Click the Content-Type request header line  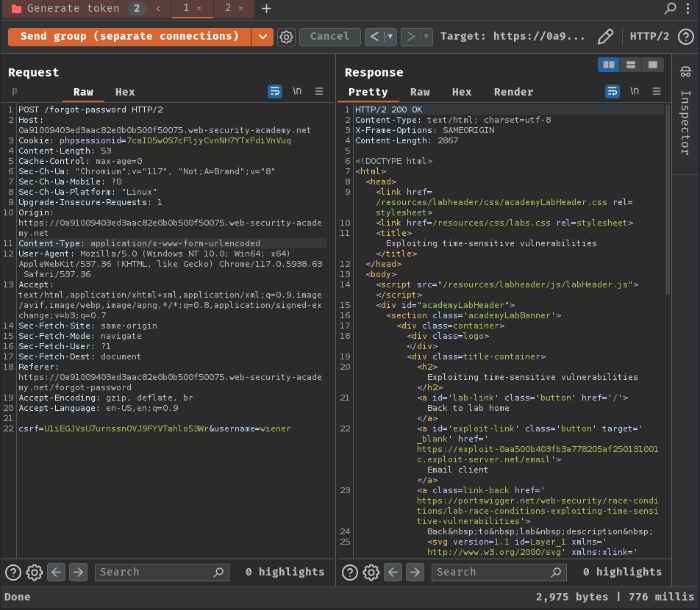tap(172, 244)
